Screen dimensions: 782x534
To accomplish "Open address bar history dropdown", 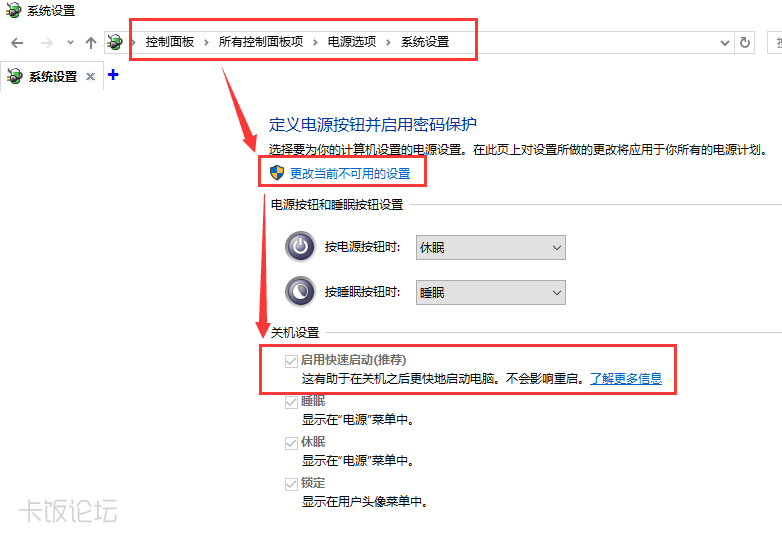I will click(x=725, y=43).
